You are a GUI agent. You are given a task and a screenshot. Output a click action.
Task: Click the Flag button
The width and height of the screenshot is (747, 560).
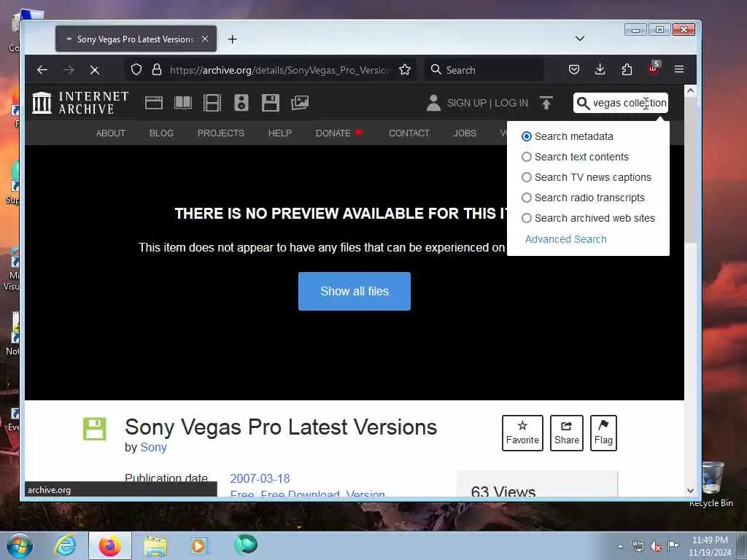[603, 433]
